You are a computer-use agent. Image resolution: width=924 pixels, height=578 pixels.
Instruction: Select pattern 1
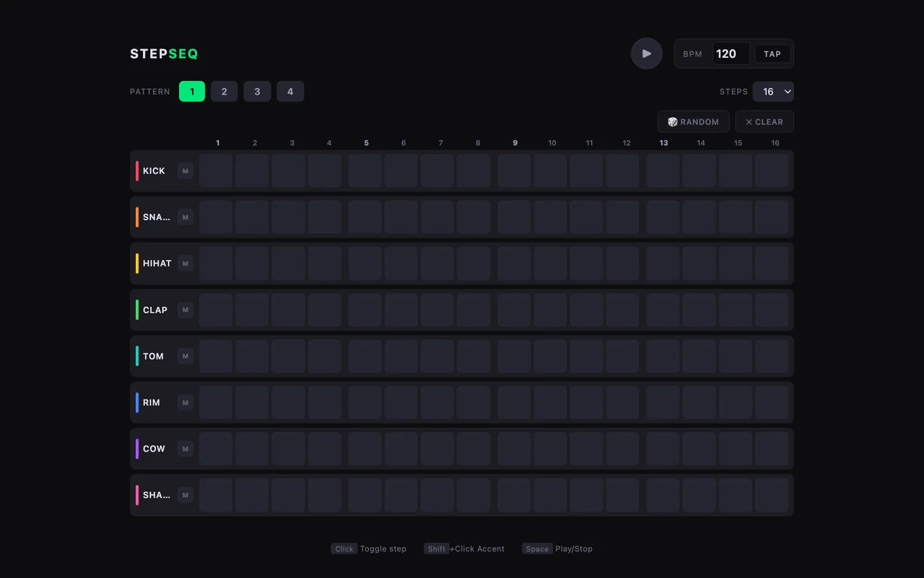click(192, 92)
